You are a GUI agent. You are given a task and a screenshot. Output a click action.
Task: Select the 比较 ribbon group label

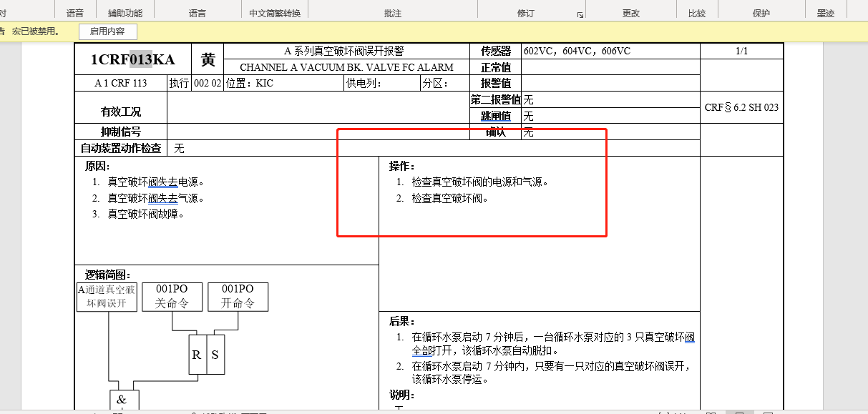coord(697,13)
